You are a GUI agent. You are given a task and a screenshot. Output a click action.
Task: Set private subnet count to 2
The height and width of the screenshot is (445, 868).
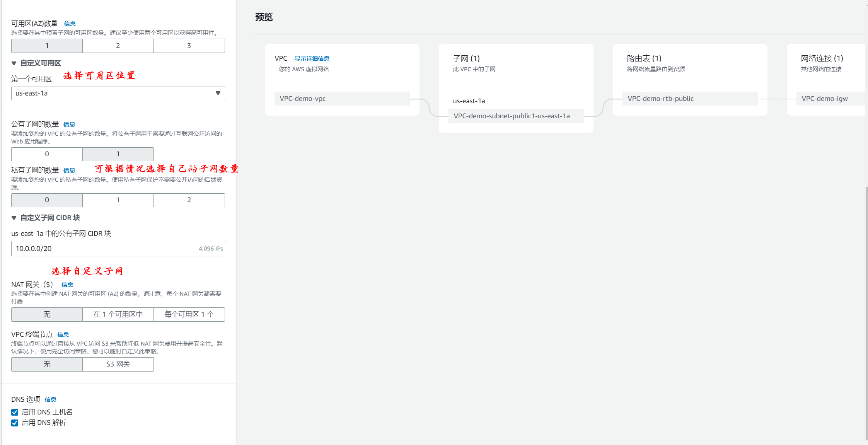[x=189, y=200]
